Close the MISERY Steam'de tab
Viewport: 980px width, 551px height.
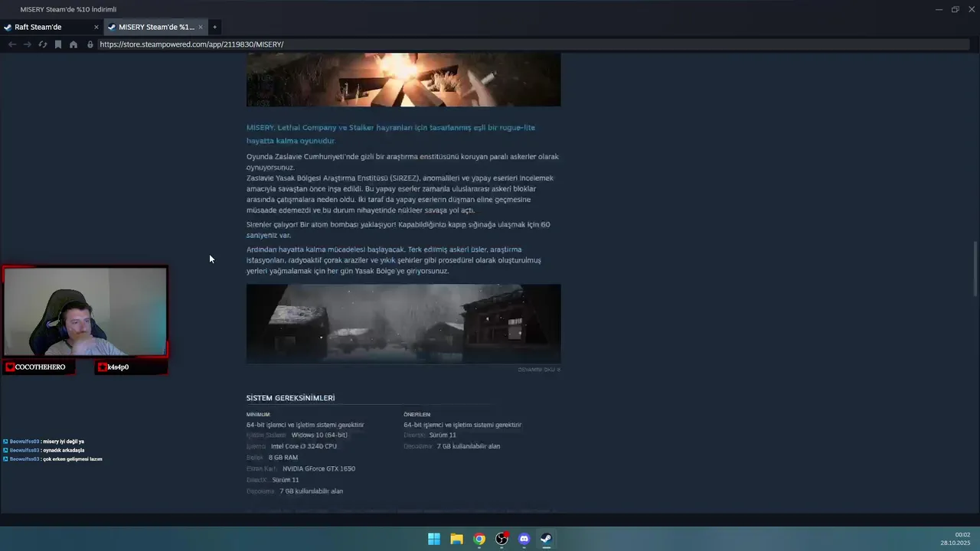click(x=201, y=27)
